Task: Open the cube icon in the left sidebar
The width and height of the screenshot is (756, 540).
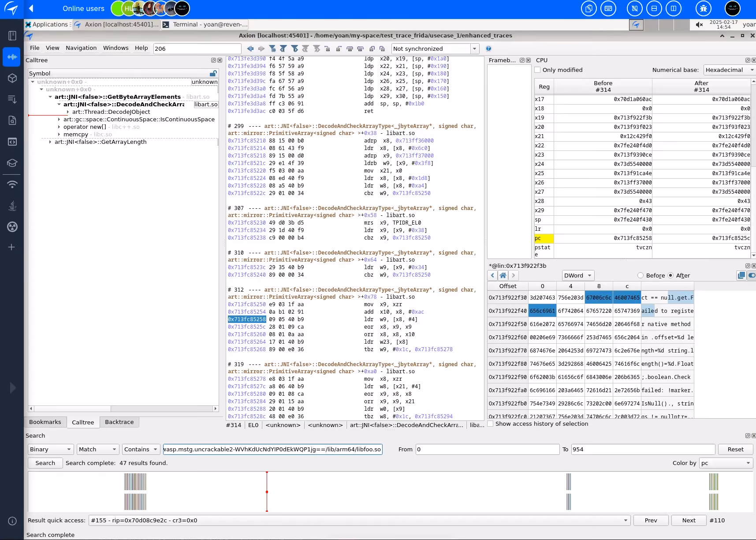Action: [x=12, y=78]
